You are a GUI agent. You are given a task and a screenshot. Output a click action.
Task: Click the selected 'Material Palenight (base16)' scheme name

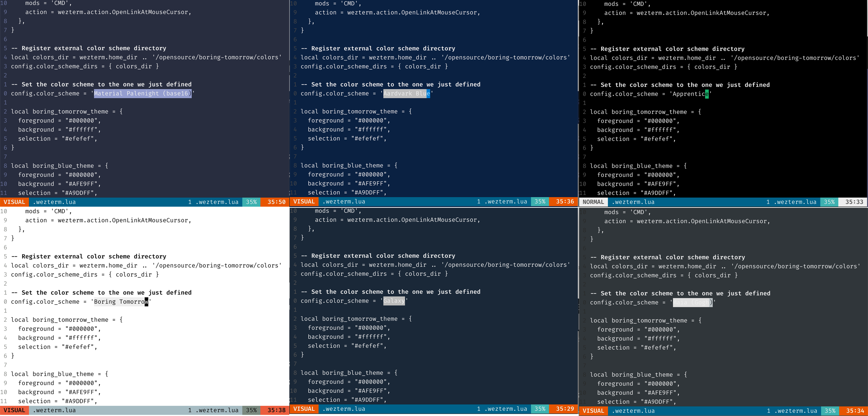[143, 93]
